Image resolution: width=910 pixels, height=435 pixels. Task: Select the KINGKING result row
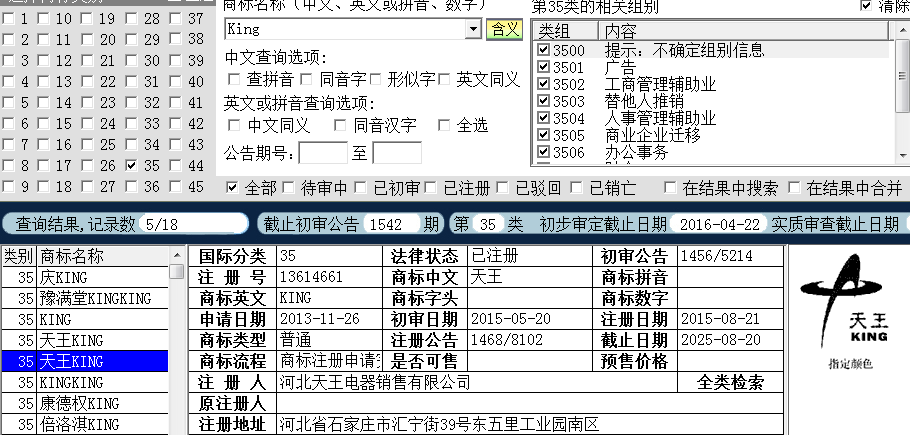[85, 383]
